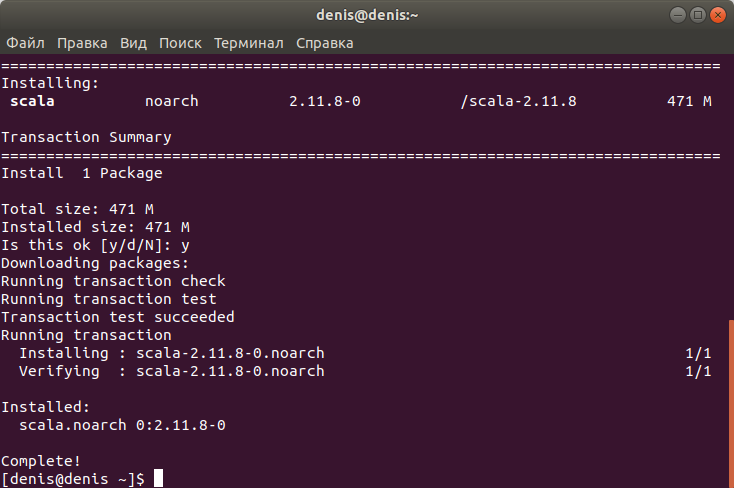This screenshot has height=488, width=734.
Task: Open the Справка menu
Action: [324, 43]
